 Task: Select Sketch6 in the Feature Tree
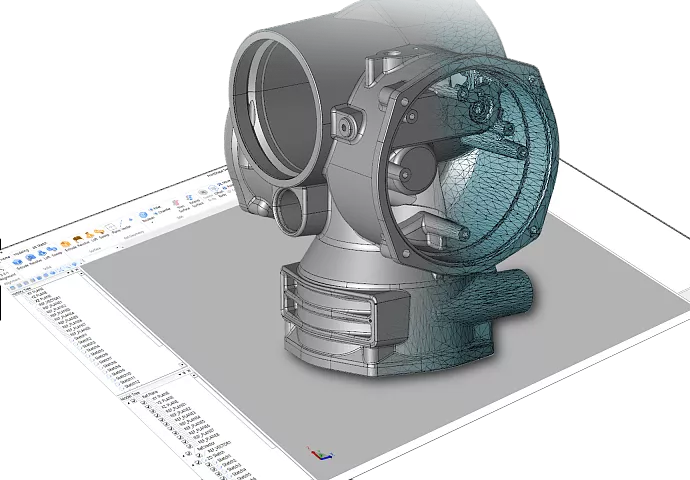[101, 357]
